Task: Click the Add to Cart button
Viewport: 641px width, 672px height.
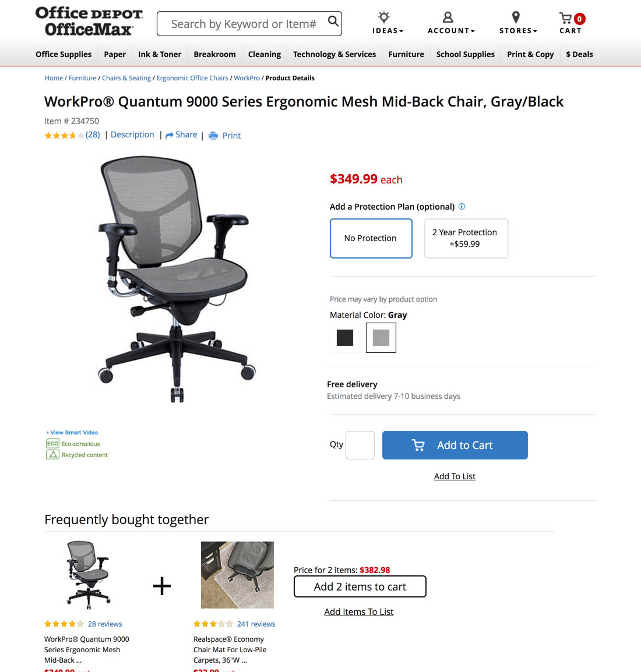Action: (455, 445)
